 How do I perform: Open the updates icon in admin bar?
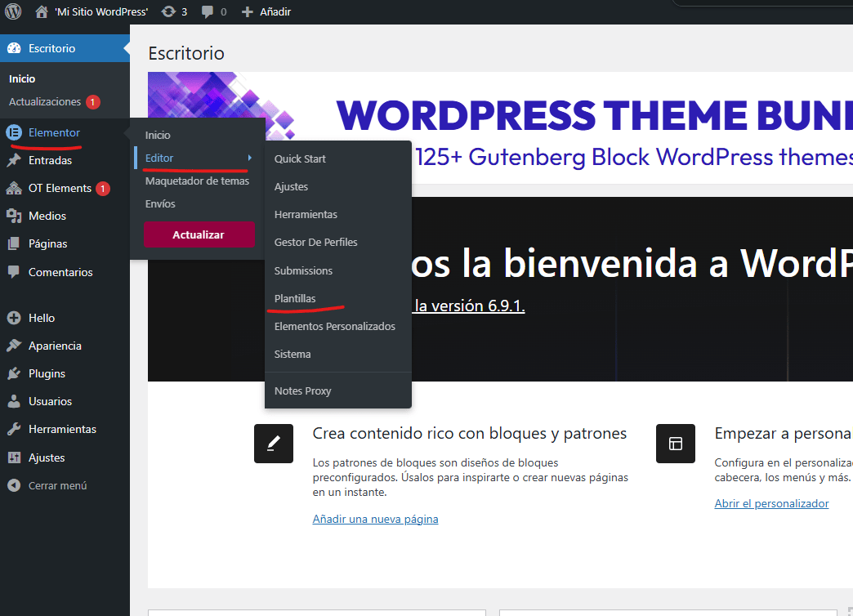[x=168, y=11]
